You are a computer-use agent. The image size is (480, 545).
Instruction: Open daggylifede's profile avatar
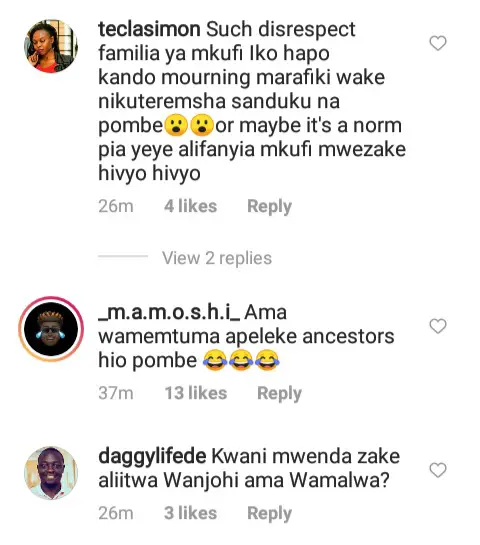coord(51,473)
